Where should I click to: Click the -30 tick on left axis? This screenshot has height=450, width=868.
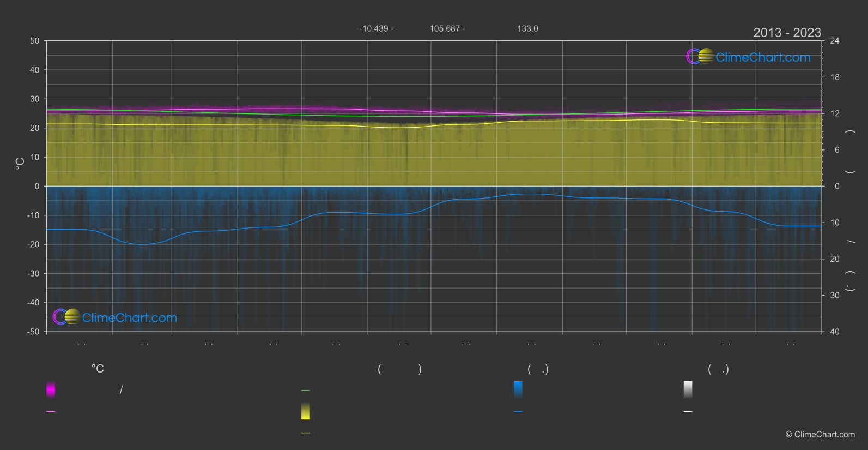coord(33,274)
